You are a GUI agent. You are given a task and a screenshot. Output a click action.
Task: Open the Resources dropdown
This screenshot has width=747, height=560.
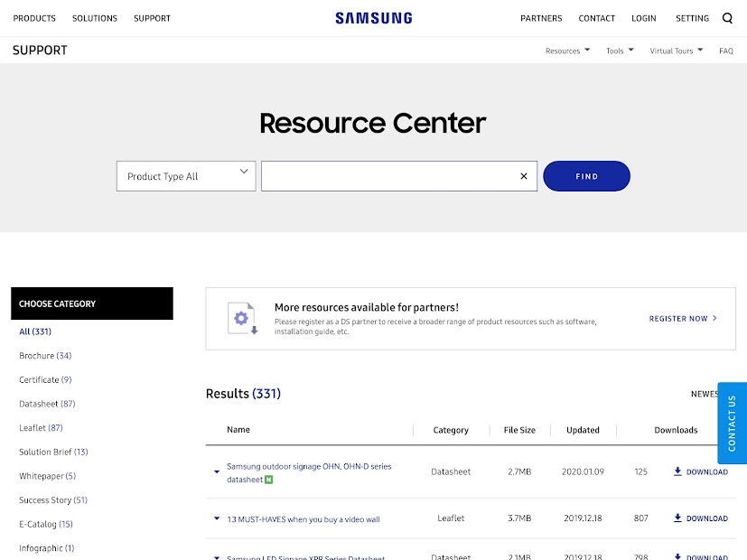[x=566, y=51]
